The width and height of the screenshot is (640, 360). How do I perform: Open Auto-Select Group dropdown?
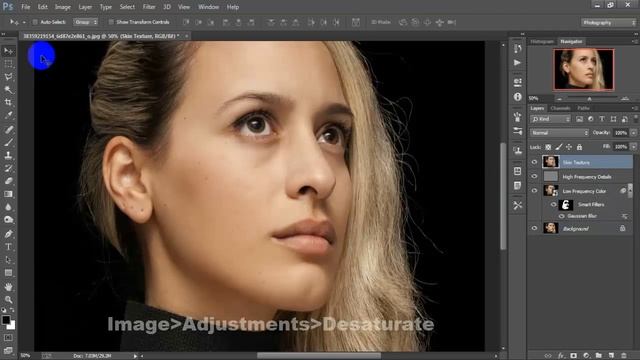click(x=86, y=22)
